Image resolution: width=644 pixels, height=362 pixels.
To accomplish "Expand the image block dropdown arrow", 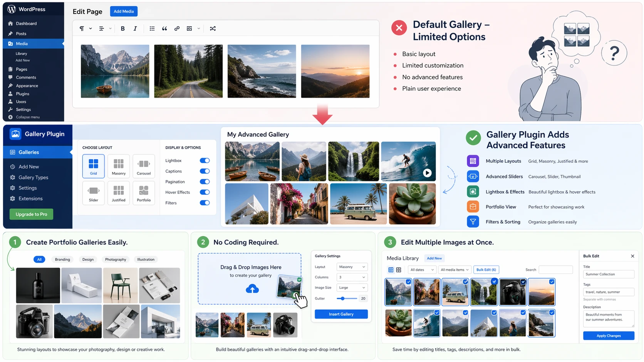I will [x=199, y=28].
